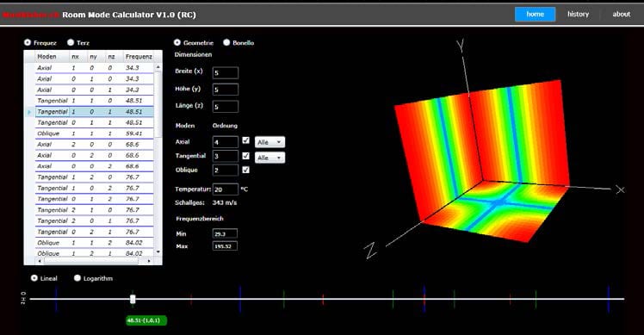Click the Room Mode Calculator title
The width and height of the screenshot is (644, 335).
(129, 15)
